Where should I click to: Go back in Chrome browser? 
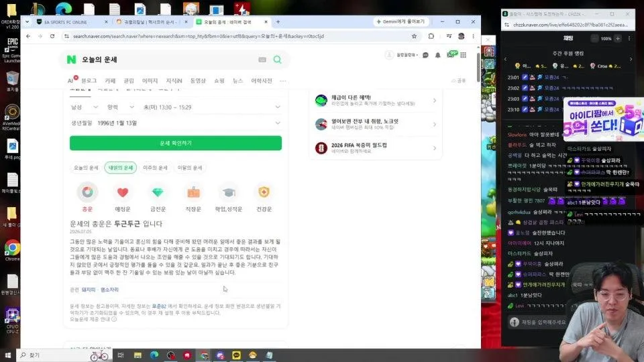pyautogui.click(x=28, y=36)
